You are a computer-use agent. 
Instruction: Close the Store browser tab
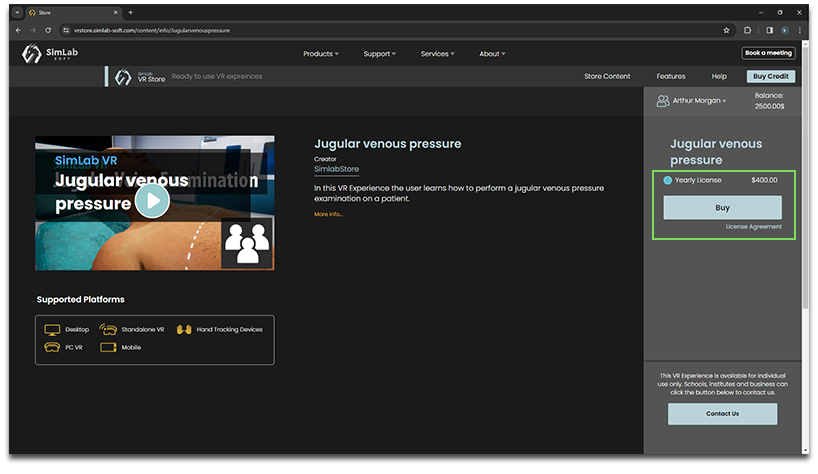tap(116, 12)
